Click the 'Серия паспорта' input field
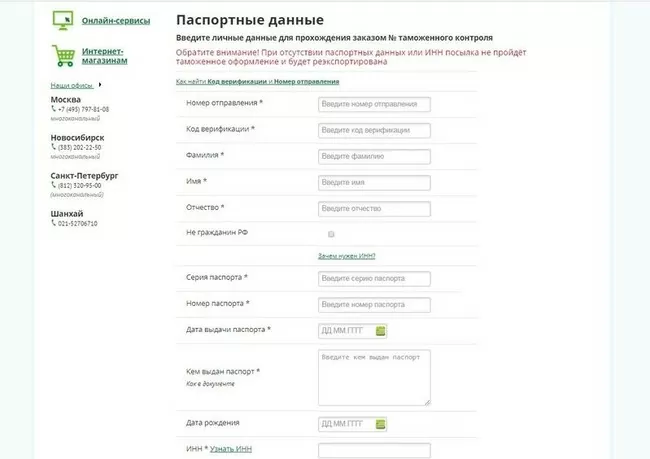Image resolution: width=650 pixels, height=459 pixels. pos(373,279)
